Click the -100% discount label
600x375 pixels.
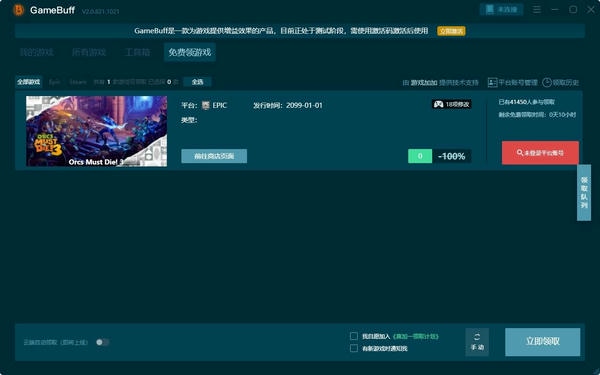coord(452,156)
